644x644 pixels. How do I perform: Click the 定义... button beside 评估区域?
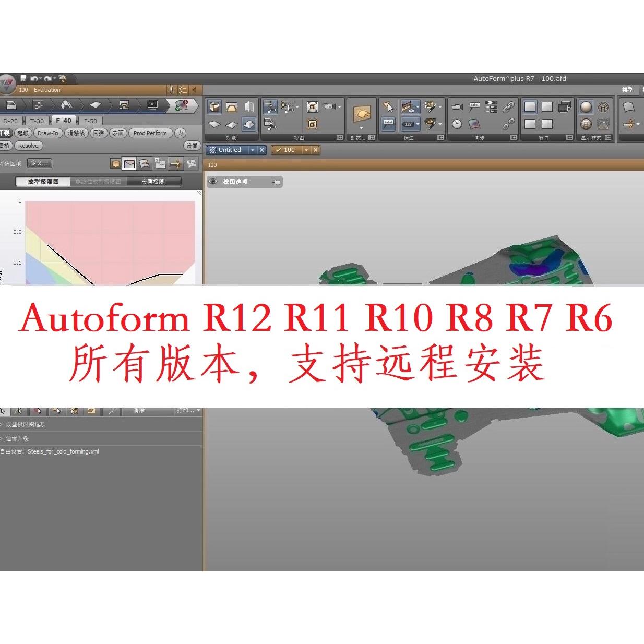coord(40,163)
